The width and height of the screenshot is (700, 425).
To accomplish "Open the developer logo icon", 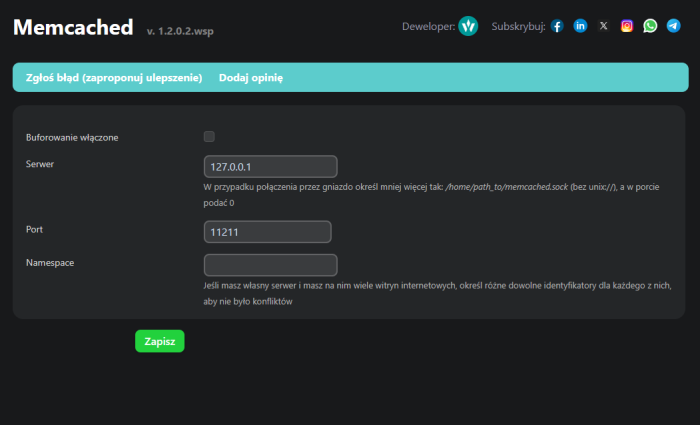I will (468, 26).
